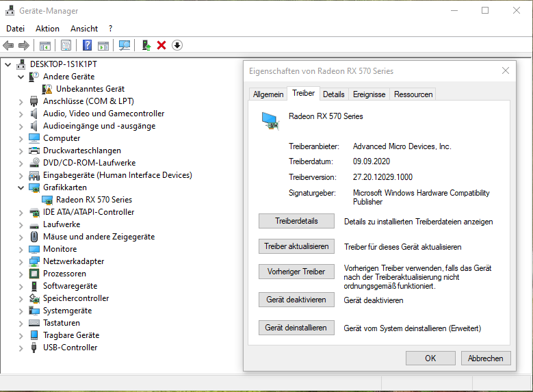Click driver version 27.20.12029.1000 text
This screenshot has width=533, height=392.
tap(382, 177)
